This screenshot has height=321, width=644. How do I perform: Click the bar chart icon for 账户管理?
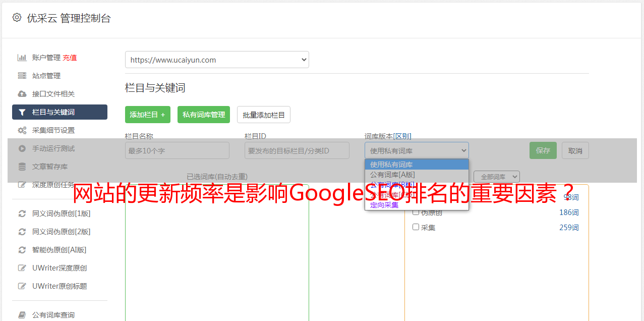[x=22, y=58]
